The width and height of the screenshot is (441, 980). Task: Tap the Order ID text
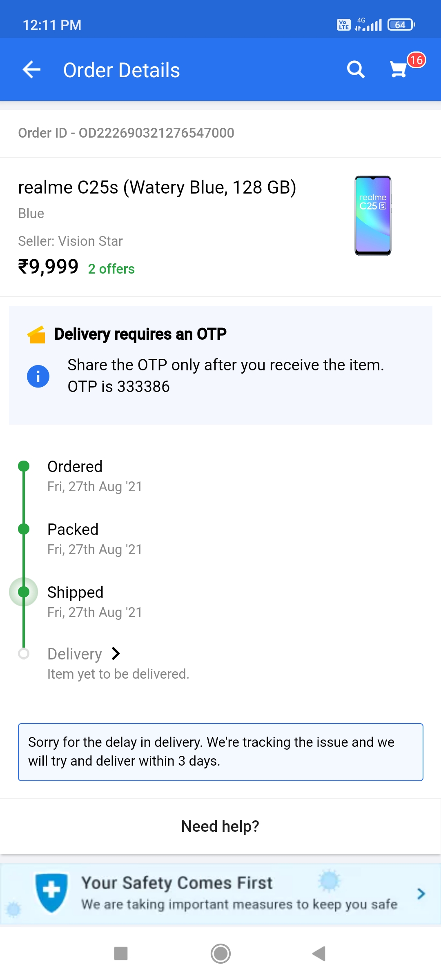126,133
